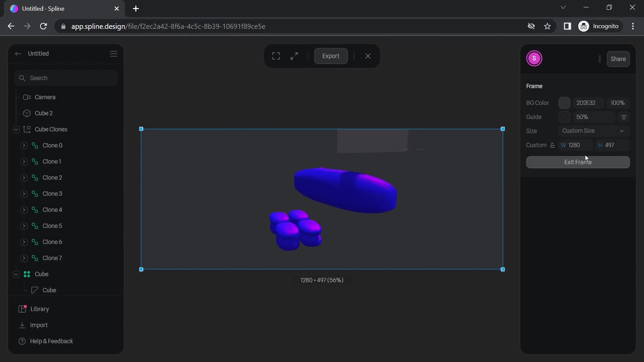Open the Size dropdown menu
The image size is (644, 362).
point(593,130)
